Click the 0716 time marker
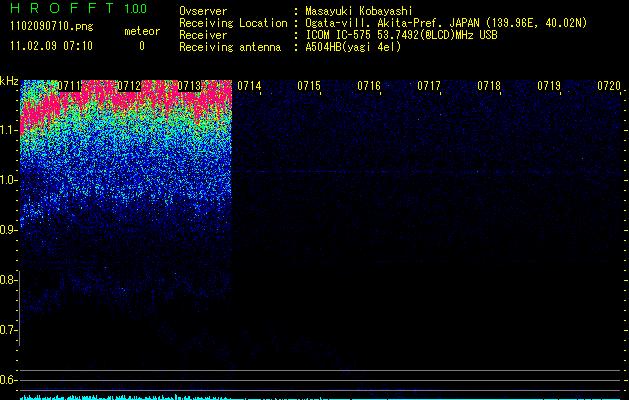 click(x=369, y=86)
